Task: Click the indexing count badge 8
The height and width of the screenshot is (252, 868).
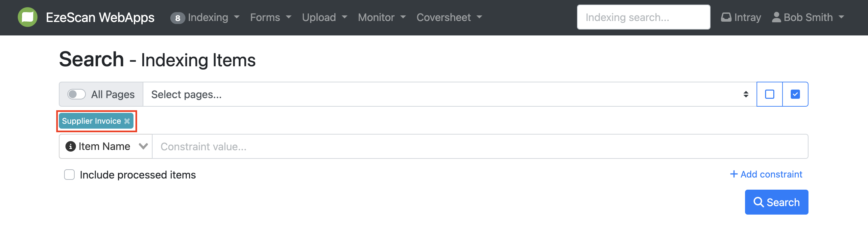Action: (x=178, y=18)
